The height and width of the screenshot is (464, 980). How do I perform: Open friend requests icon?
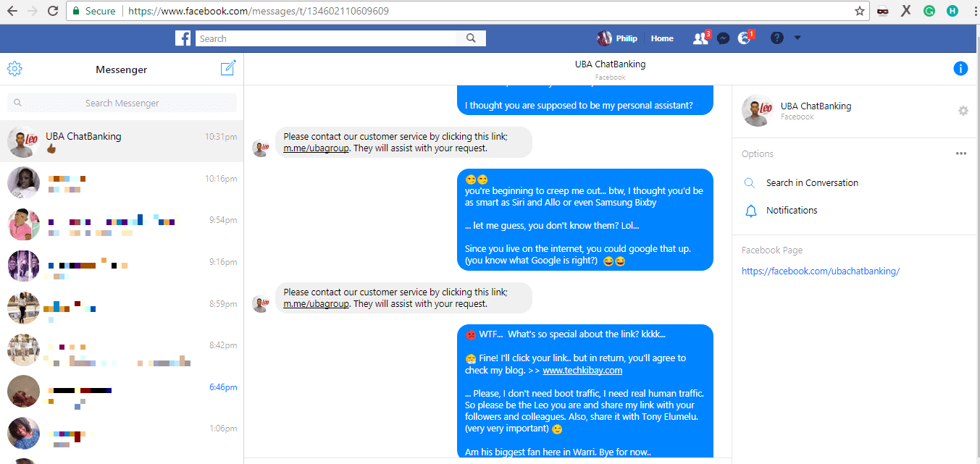pos(700,38)
